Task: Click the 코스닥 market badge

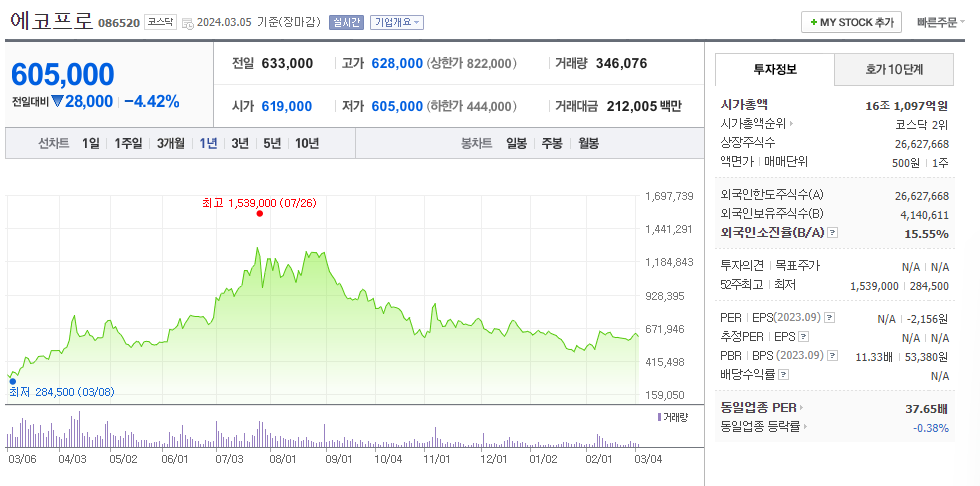Action: coord(161,22)
